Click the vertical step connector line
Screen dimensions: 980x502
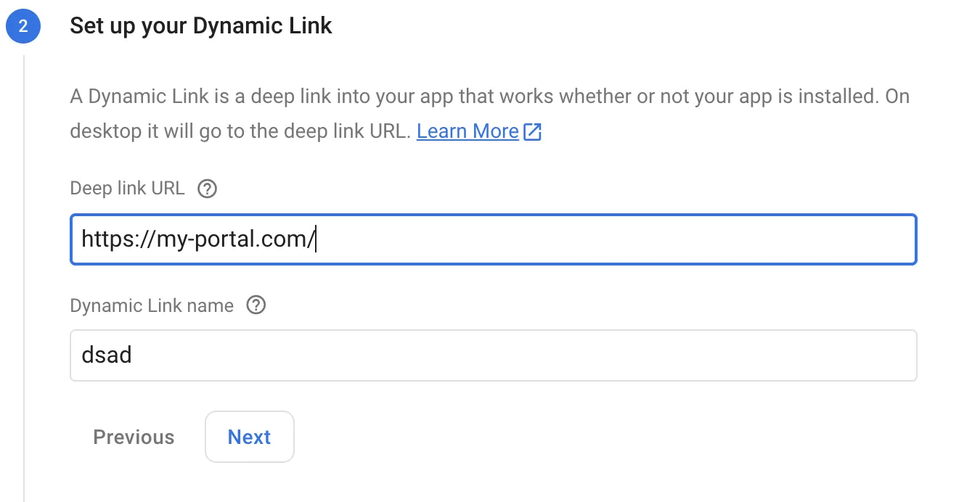tap(24, 290)
